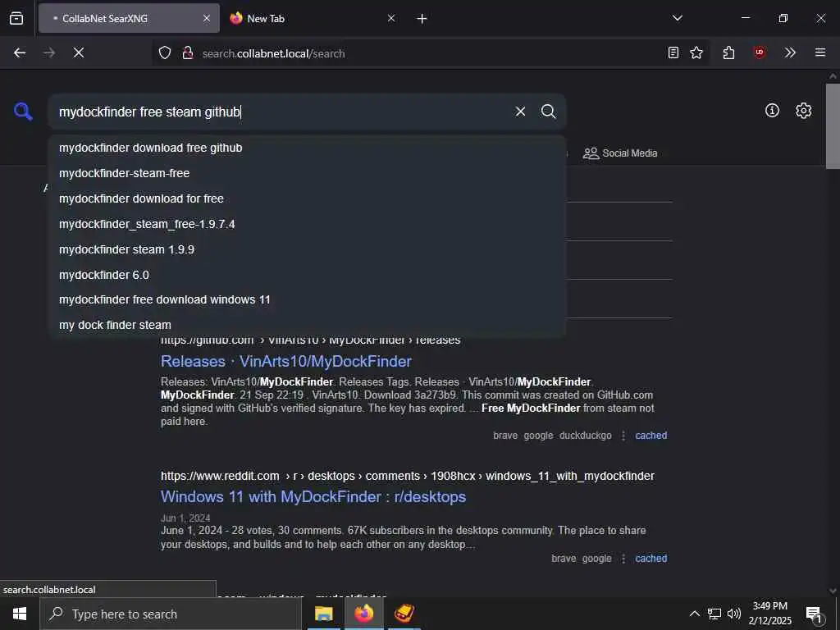The height and width of the screenshot is (630, 840).
Task: List all tabs dropdown
Action: (678, 18)
